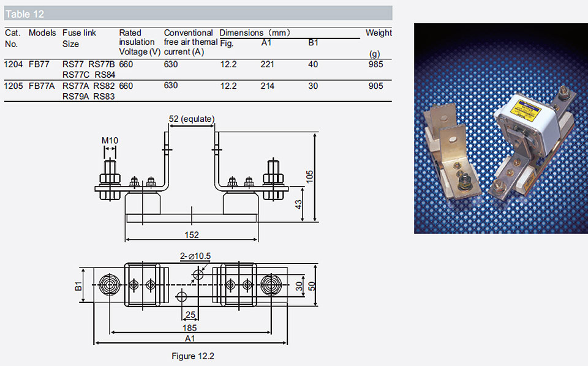This screenshot has width=588, height=366.
Task: Click the weight value "985"
Action: coord(375,64)
